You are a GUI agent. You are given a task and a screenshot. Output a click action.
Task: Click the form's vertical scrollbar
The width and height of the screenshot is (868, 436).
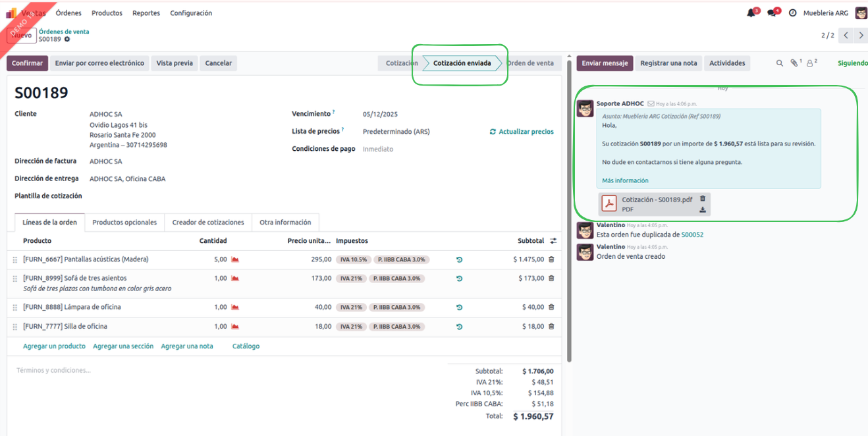pyautogui.click(x=569, y=211)
